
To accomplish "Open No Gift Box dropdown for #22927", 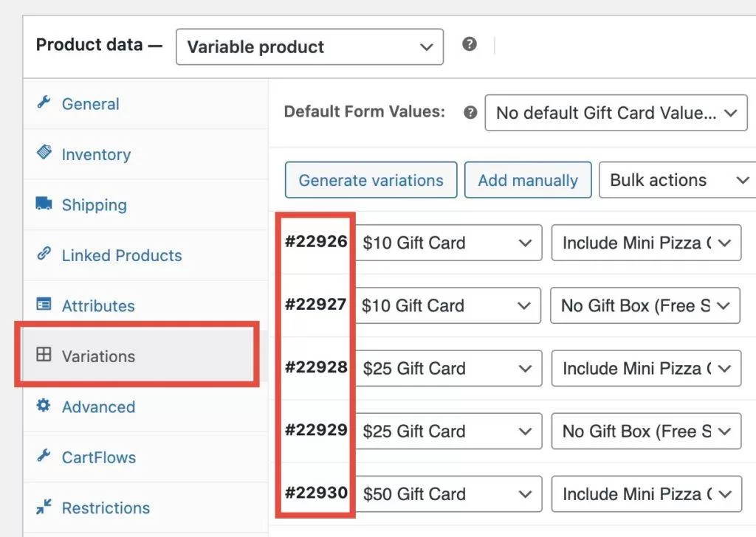I will click(x=645, y=305).
